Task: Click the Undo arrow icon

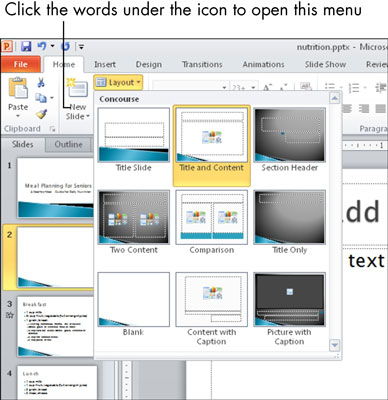Action: point(42,46)
